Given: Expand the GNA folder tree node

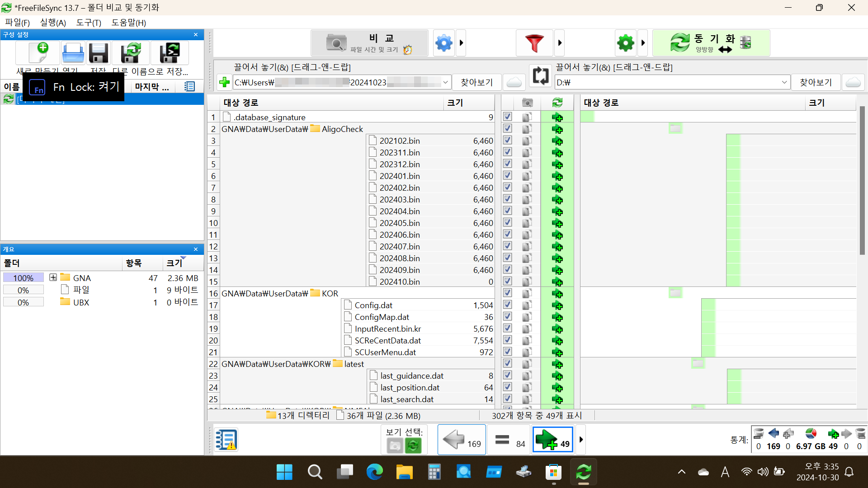Looking at the screenshot, I should tap(53, 277).
